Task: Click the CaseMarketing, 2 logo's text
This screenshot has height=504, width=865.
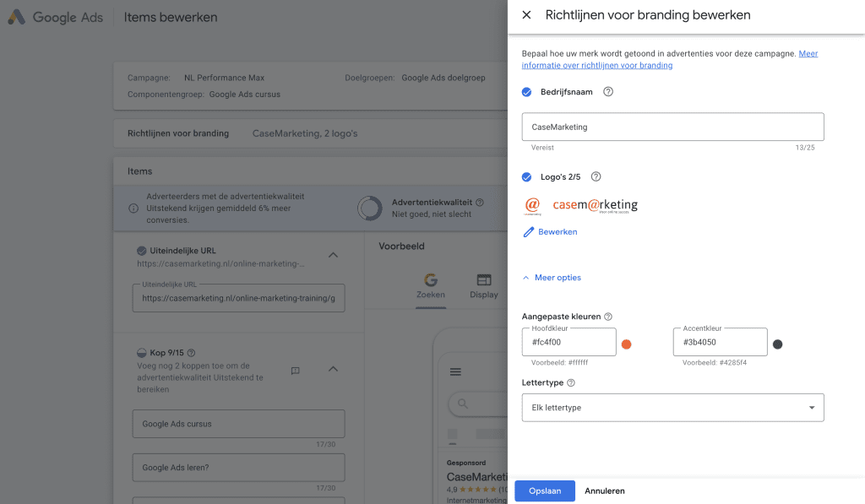Action: [x=304, y=133]
